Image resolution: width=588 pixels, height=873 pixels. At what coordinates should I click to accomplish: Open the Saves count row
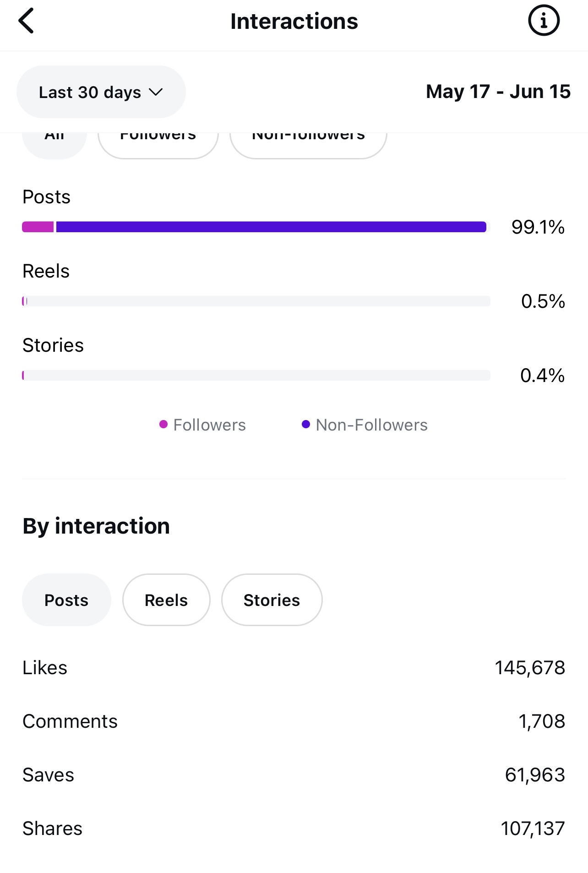(294, 775)
